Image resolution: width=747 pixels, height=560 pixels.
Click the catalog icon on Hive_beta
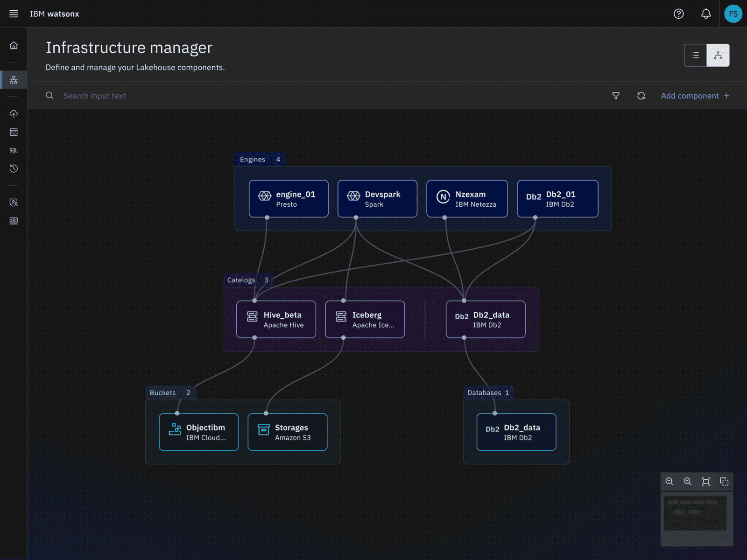click(252, 316)
